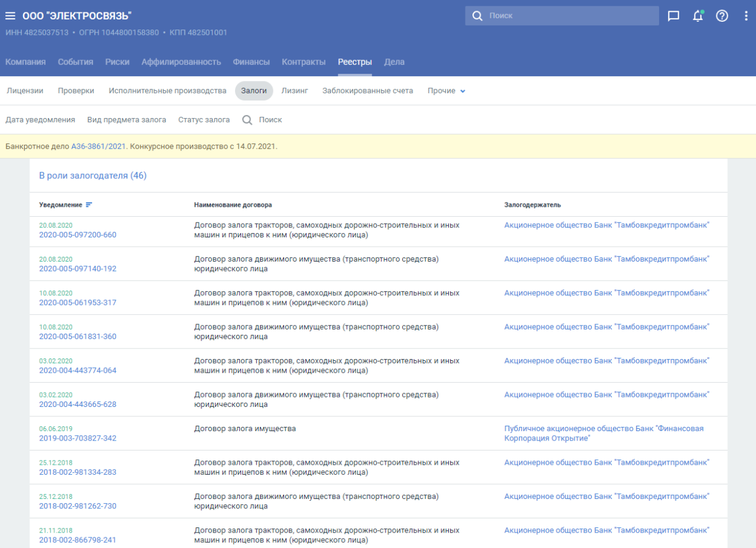756x548 pixels.
Task: Switch to the Контракты tab
Action: point(304,62)
